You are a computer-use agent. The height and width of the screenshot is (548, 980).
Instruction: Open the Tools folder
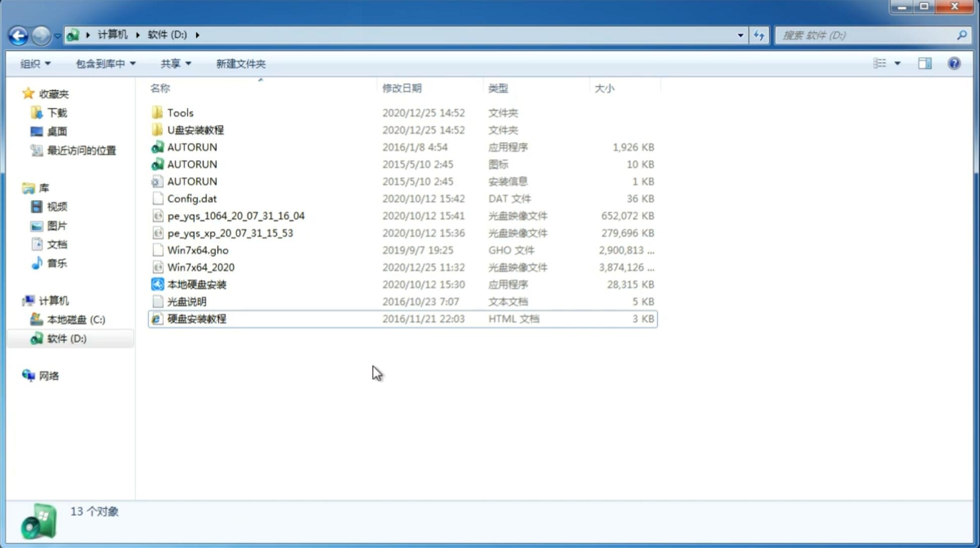tap(180, 112)
